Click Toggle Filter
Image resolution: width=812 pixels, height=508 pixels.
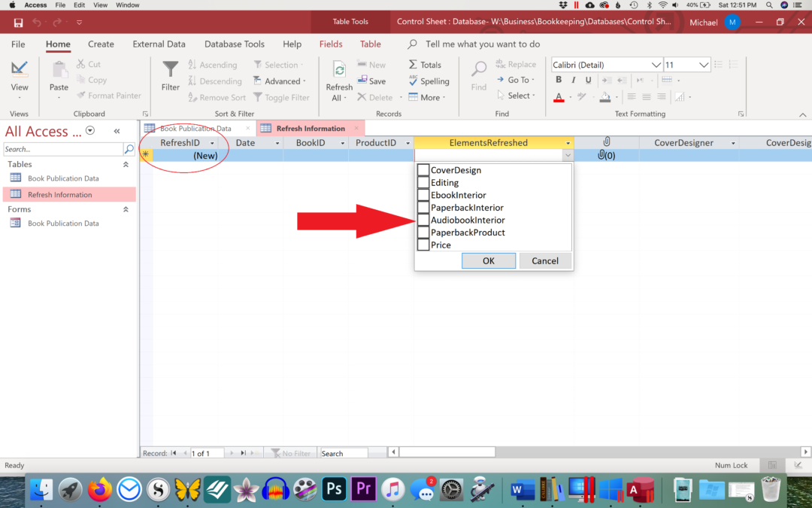point(281,97)
